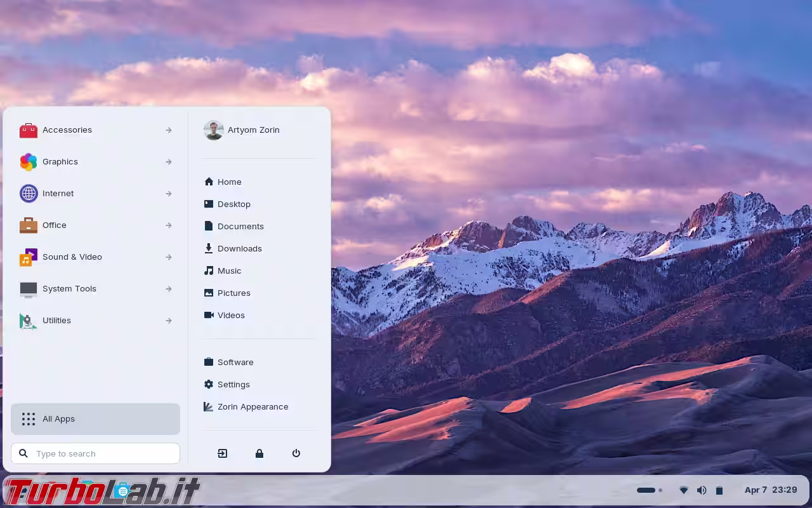This screenshot has height=508, width=812.
Task: Open the Documents folder entry
Action: 259,226
